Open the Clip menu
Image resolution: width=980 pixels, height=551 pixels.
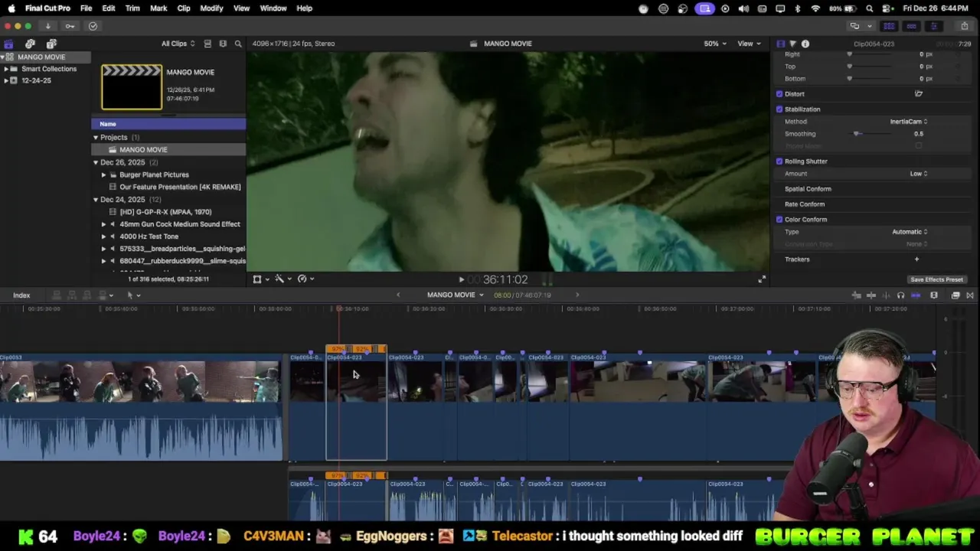coord(184,8)
